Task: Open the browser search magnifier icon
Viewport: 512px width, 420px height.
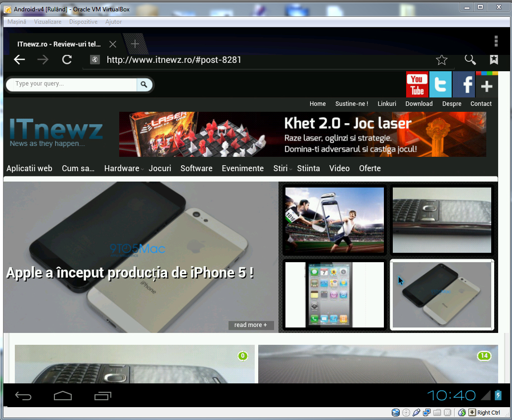Action: coord(470,60)
